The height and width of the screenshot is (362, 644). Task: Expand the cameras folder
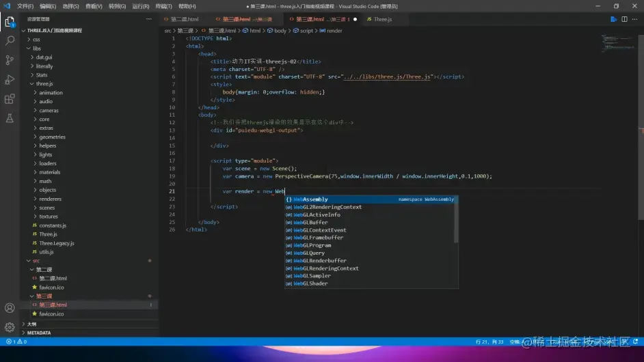pyautogui.click(x=49, y=111)
